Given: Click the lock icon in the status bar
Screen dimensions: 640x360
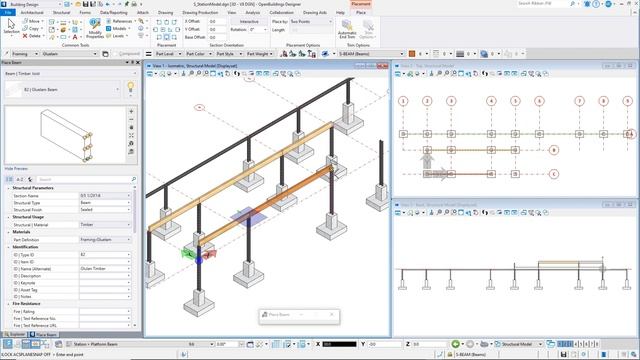Looking at the screenshot, I should click(x=449, y=354).
